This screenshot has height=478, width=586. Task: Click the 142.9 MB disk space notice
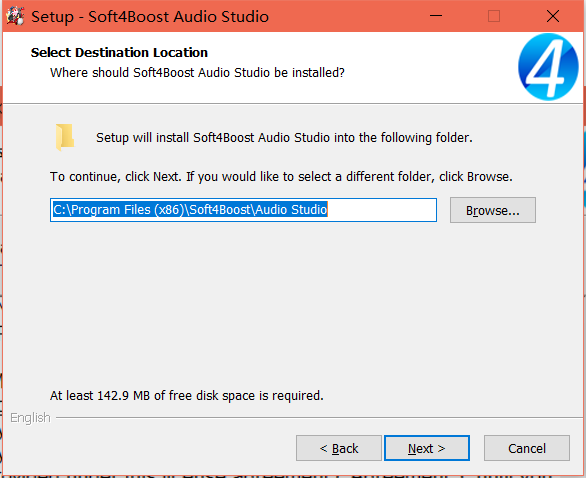click(187, 395)
